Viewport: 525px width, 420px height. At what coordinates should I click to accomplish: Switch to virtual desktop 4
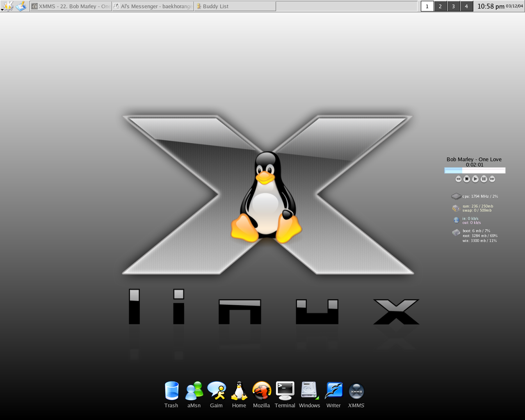point(467,6)
